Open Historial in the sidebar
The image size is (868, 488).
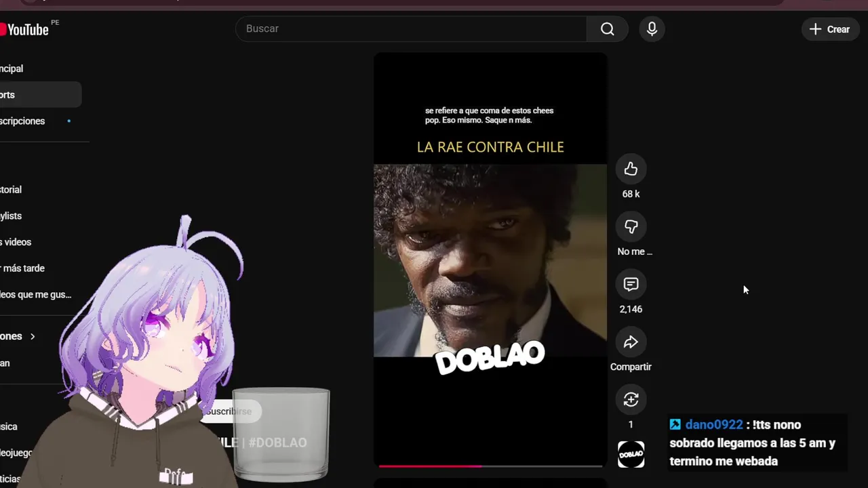coord(11,190)
